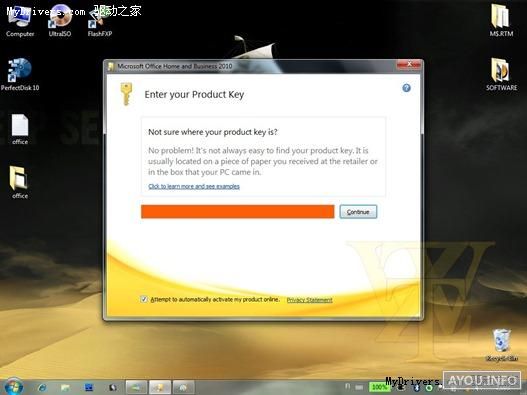Select the MS.RTM folder icon
The image size is (527, 395).
pos(501,21)
